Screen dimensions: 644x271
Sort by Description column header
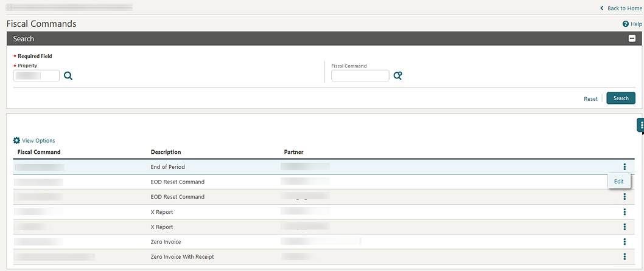pyautogui.click(x=166, y=152)
